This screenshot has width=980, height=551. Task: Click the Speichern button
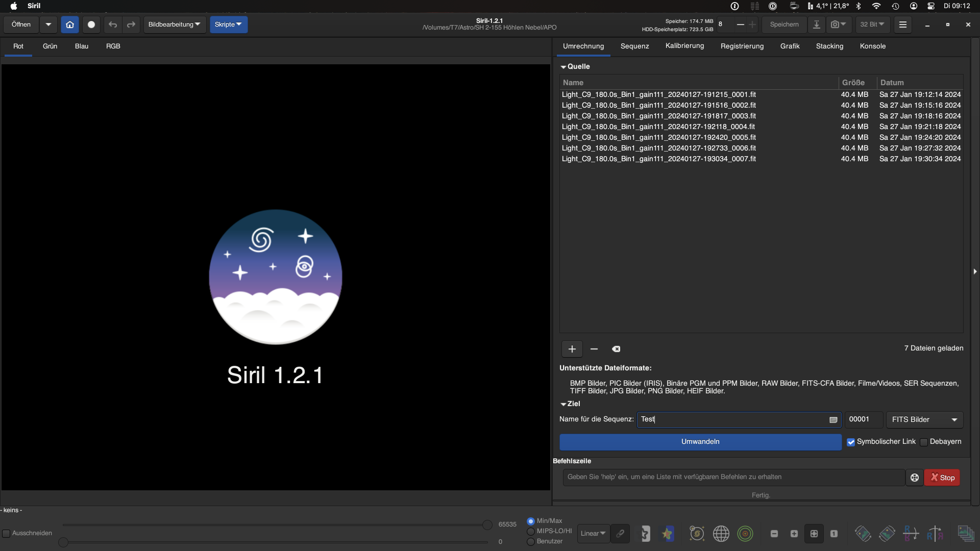[x=785, y=24]
